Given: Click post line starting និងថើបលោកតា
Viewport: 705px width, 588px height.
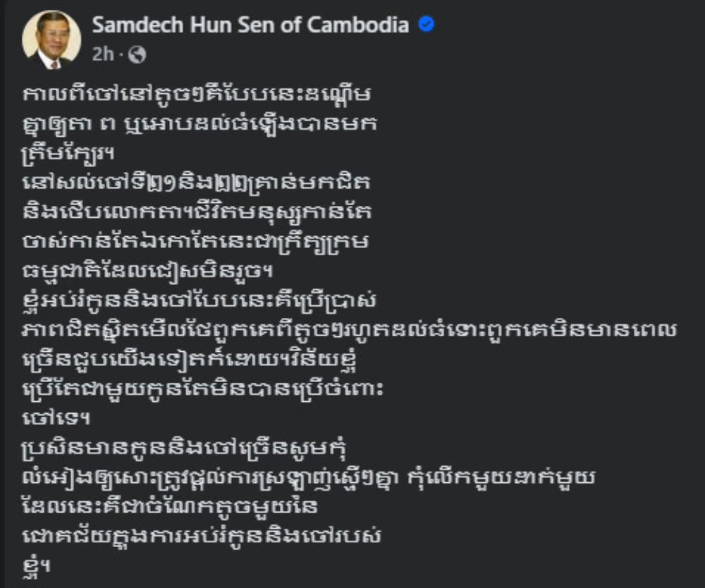Looking at the screenshot, I should (197, 212).
